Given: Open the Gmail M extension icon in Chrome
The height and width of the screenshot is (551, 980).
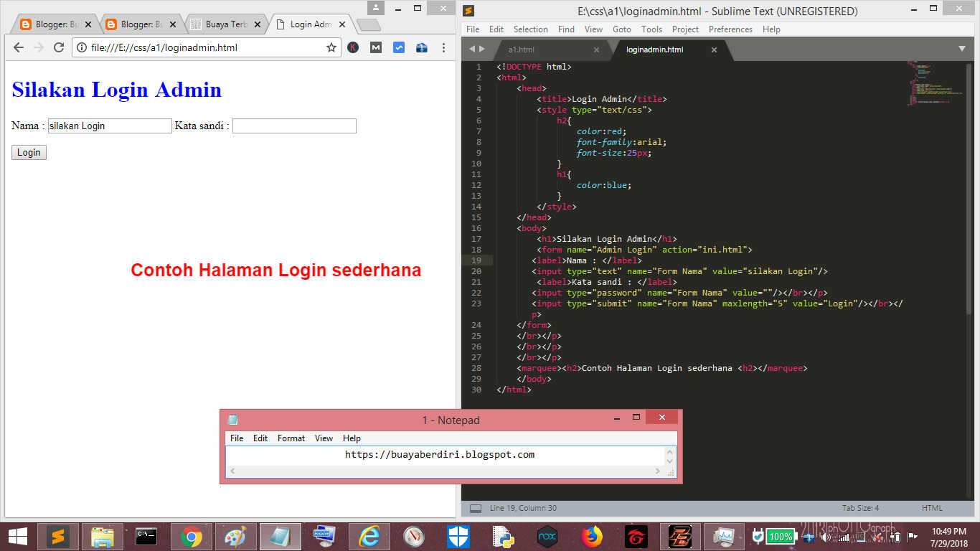Looking at the screenshot, I should [375, 47].
